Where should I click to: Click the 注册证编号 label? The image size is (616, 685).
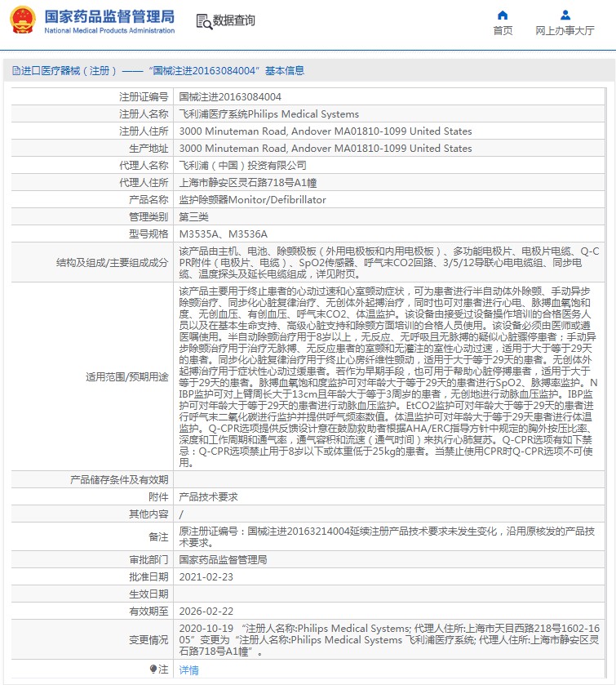[144, 97]
